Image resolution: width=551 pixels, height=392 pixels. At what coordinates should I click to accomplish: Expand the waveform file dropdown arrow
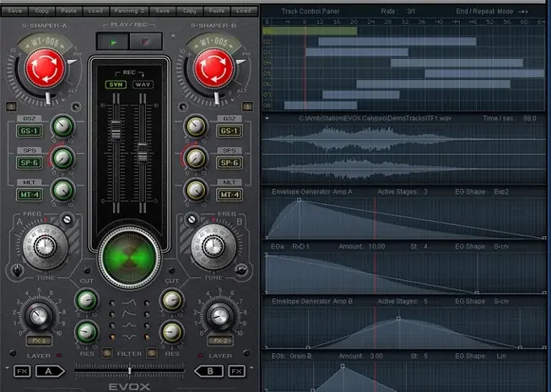coord(267,119)
